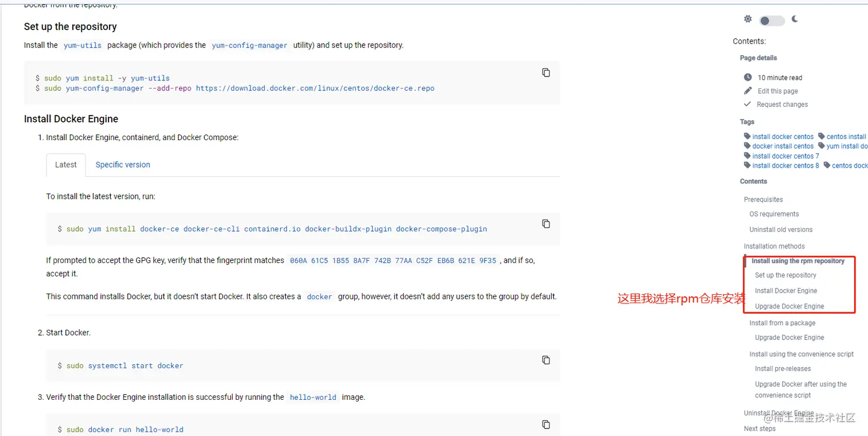Viewport: 868px width, 436px height.
Task: Go to Install using the rpm repository
Action: pyautogui.click(x=798, y=261)
